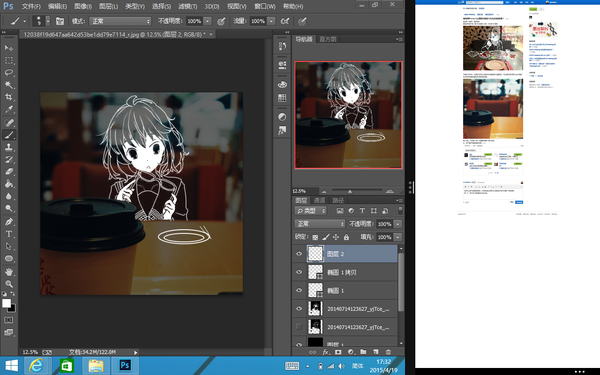The image size is (600, 375).
Task: Select the Eyedropper tool
Action: point(8,109)
